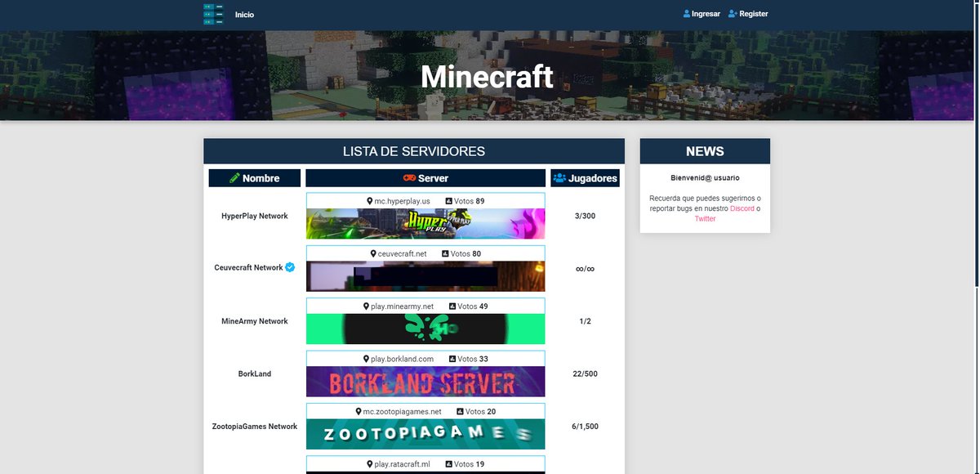Click the gamepad icon in Server header

tap(409, 178)
